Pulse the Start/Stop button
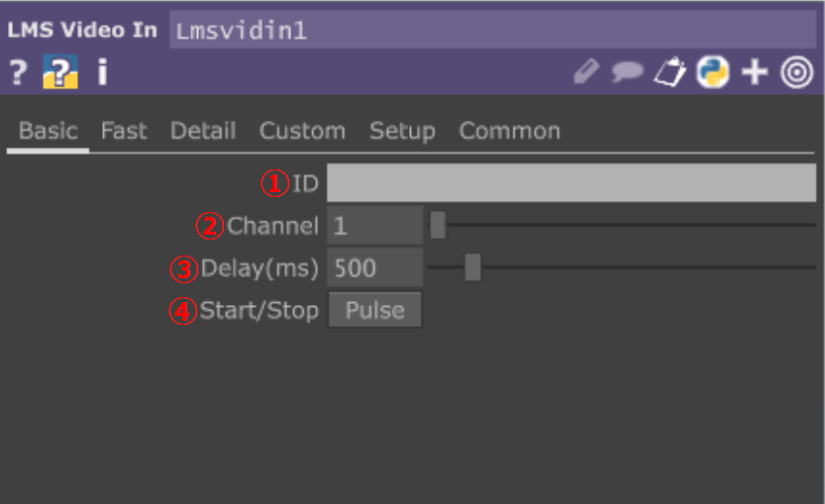The image size is (825, 504). coord(374,310)
